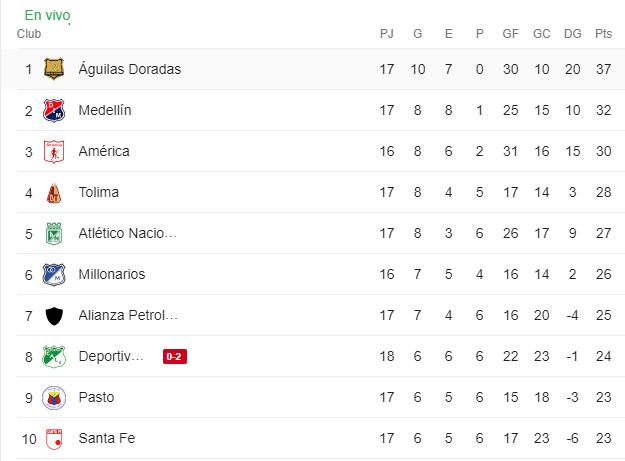Select the Tolima team crest
Viewport: 625px width, 461px height.
click(54, 193)
